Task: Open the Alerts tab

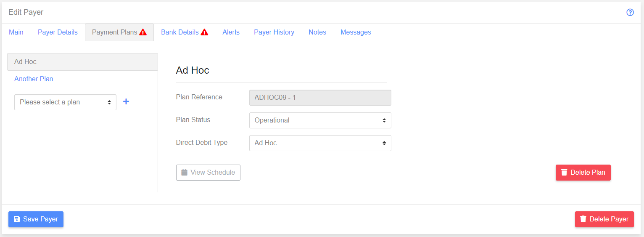Action: tap(231, 32)
